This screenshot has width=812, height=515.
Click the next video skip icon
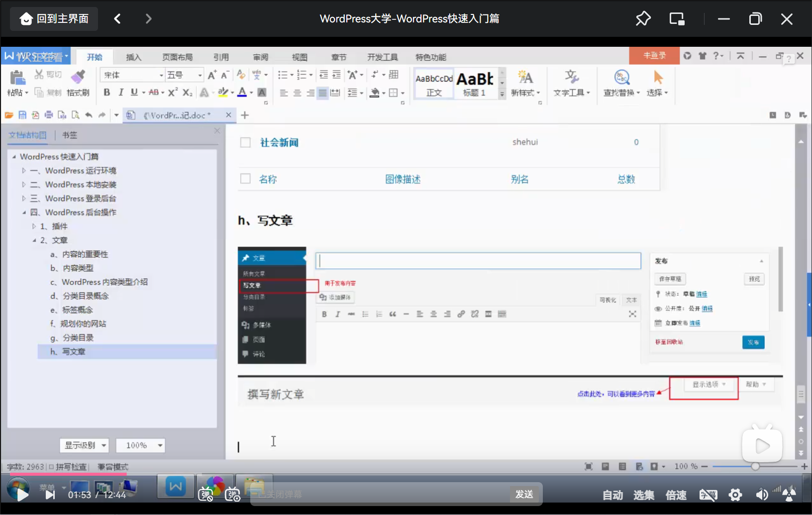pos(50,495)
